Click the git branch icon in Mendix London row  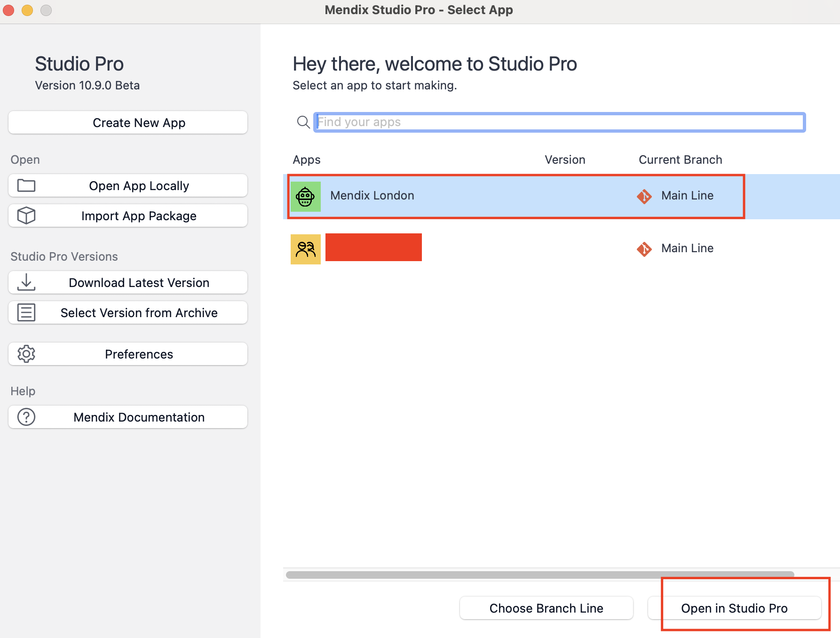644,196
